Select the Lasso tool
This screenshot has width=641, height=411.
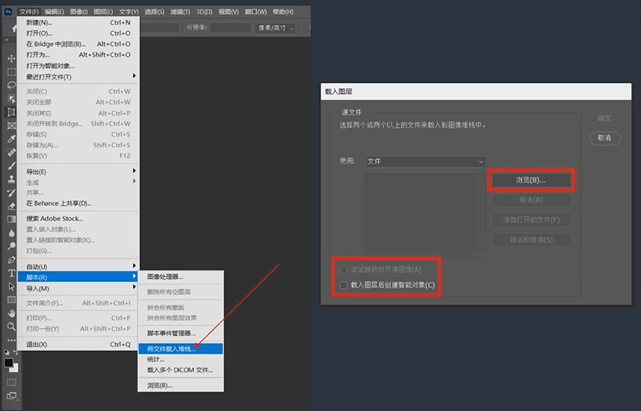click(10, 86)
